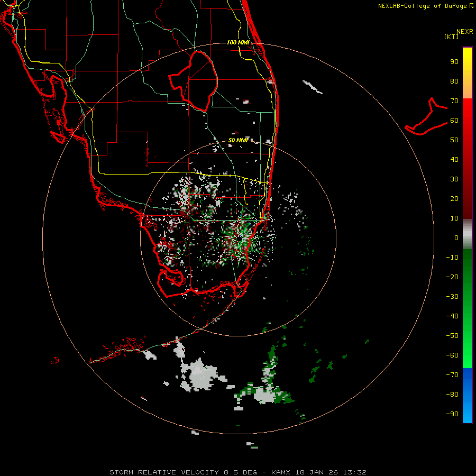The image size is (476, 476).
Task: Pick the gray zero-velocity segment of the color bar
Action: (x=467, y=234)
